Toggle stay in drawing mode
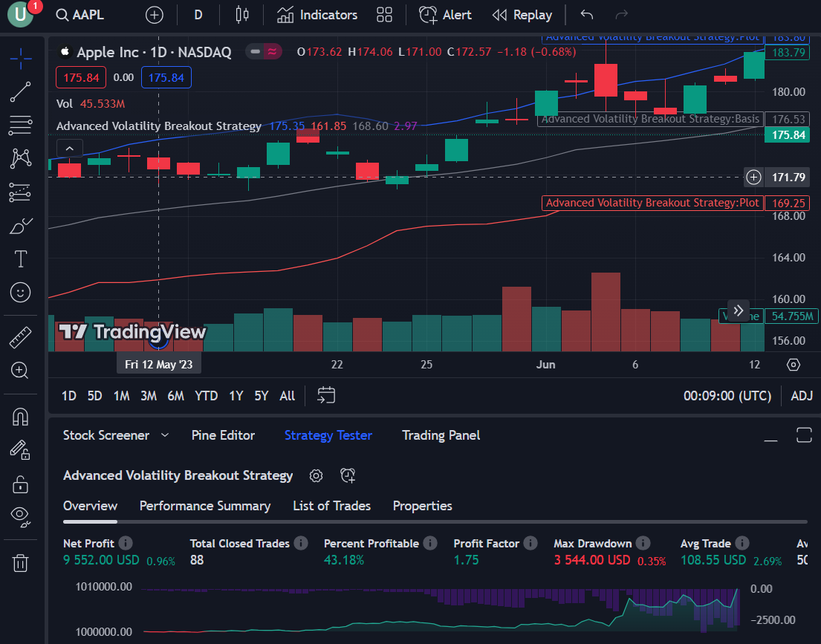This screenshot has width=821, height=644. click(x=20, y=449)
